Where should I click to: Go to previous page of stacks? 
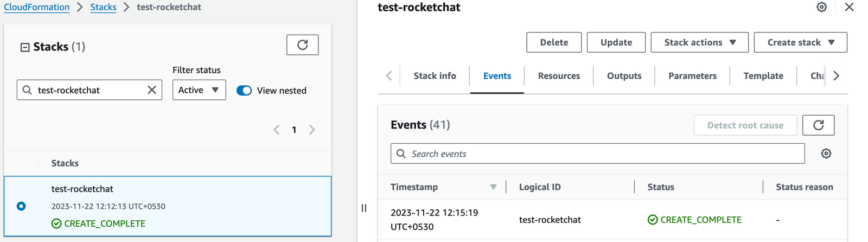click(277, 130)
